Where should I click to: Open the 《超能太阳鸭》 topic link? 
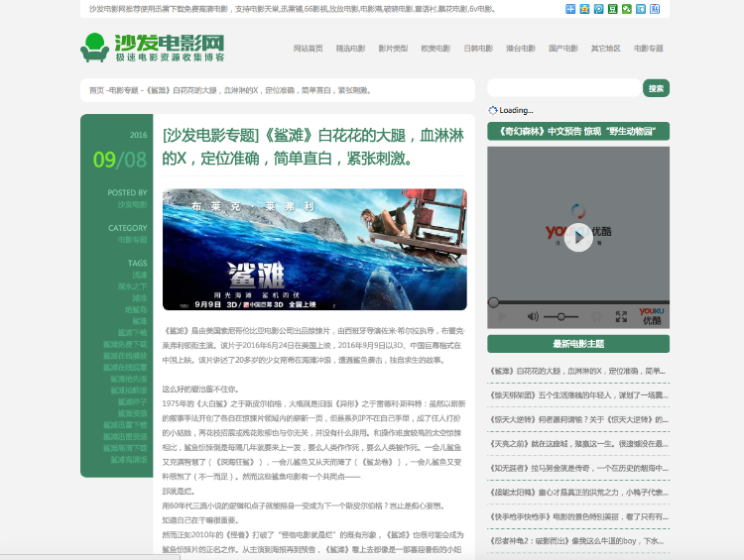pos(578,493)
